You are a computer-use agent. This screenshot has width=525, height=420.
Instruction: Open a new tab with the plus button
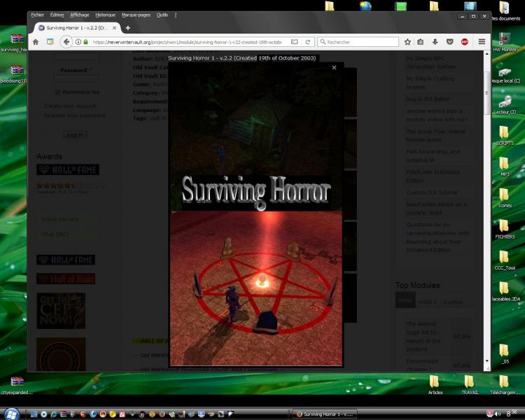click(127, 28)
